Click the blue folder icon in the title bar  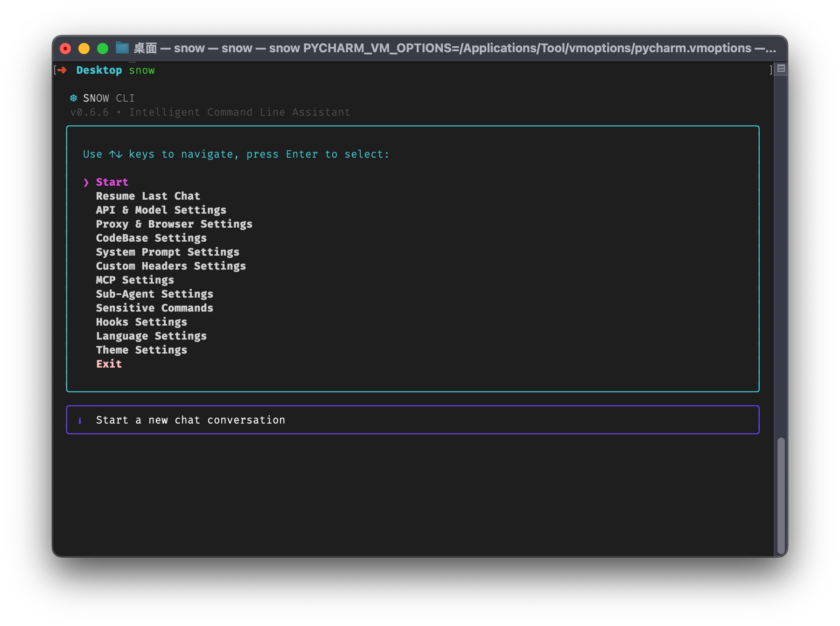(122, 48)
